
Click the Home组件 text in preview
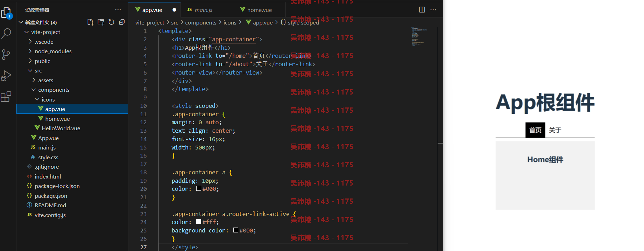[x=545, y=160]
